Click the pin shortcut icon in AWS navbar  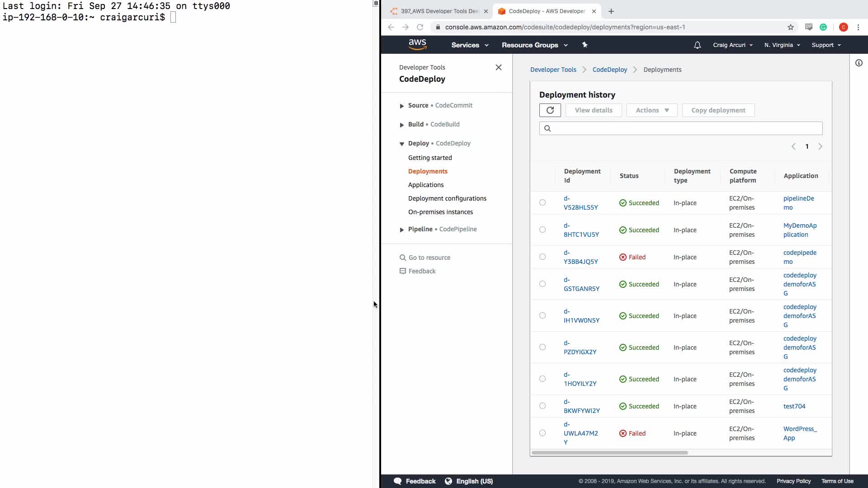(585, 45)
